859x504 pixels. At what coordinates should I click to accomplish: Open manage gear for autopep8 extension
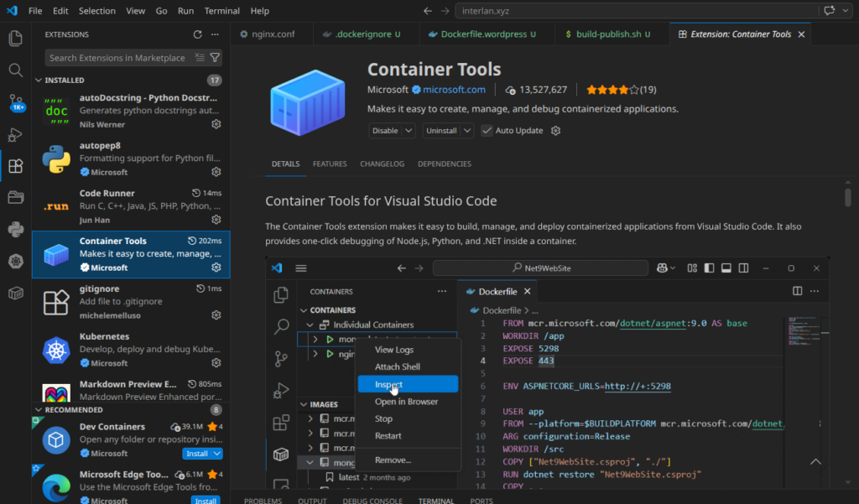[x=216, y=172]
